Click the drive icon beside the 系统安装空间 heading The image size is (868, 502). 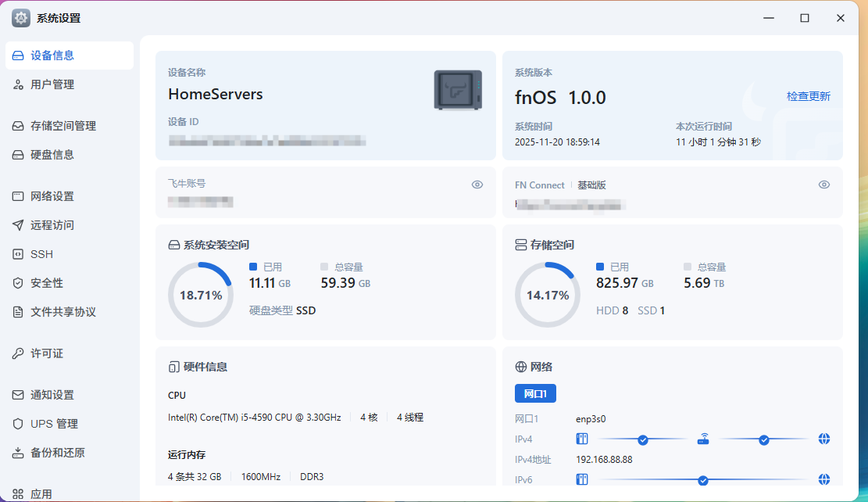pyautogui.click(x=173, y=245)
